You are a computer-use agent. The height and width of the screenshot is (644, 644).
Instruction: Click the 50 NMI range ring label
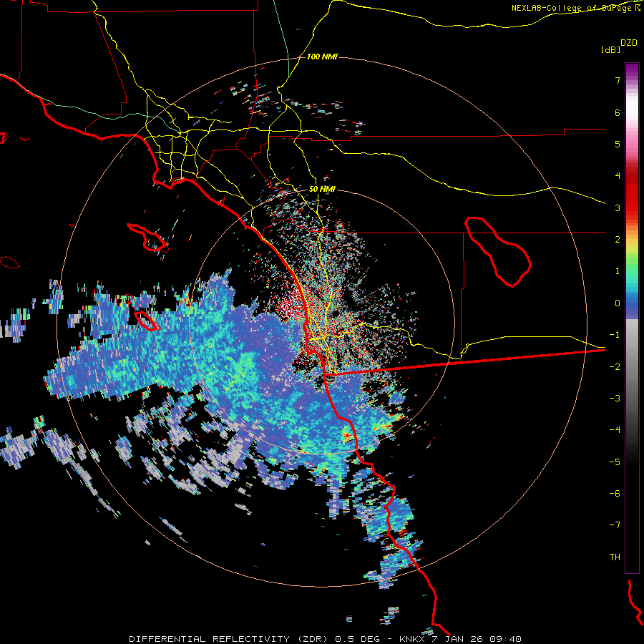[322, 190]
